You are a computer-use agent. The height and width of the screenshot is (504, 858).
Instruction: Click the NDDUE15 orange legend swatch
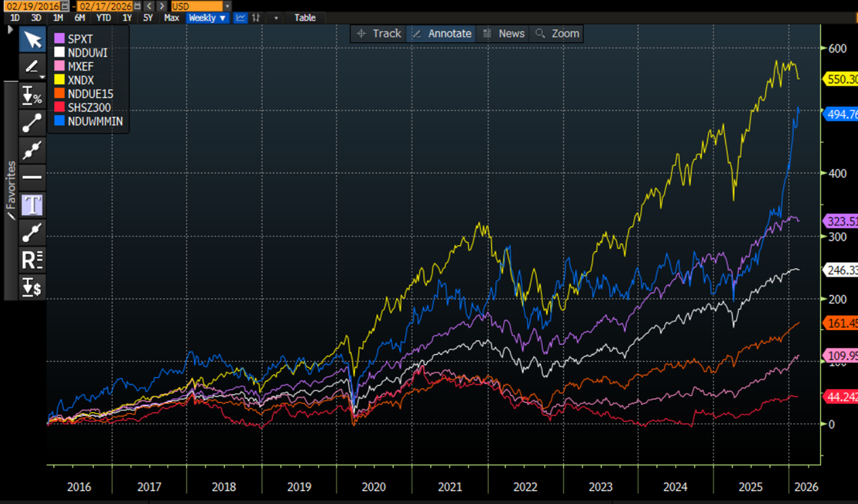point(59,93)
